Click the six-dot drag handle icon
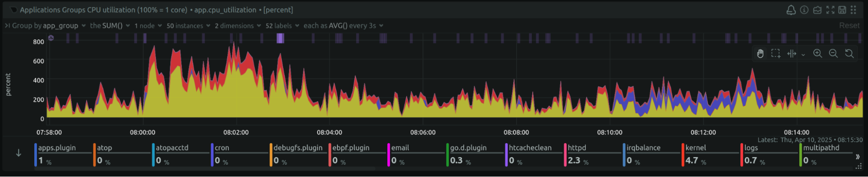The height and width of the screenshot is (177, 868). [853, 10]
